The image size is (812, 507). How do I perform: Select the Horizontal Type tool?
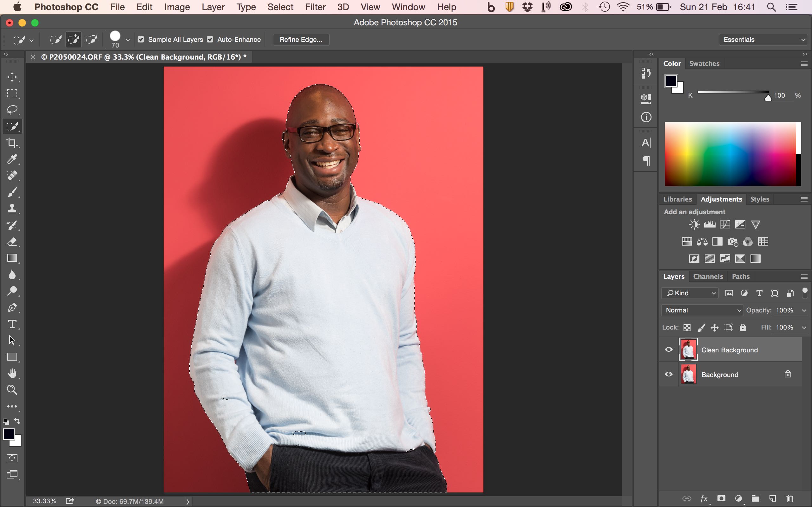12,324
